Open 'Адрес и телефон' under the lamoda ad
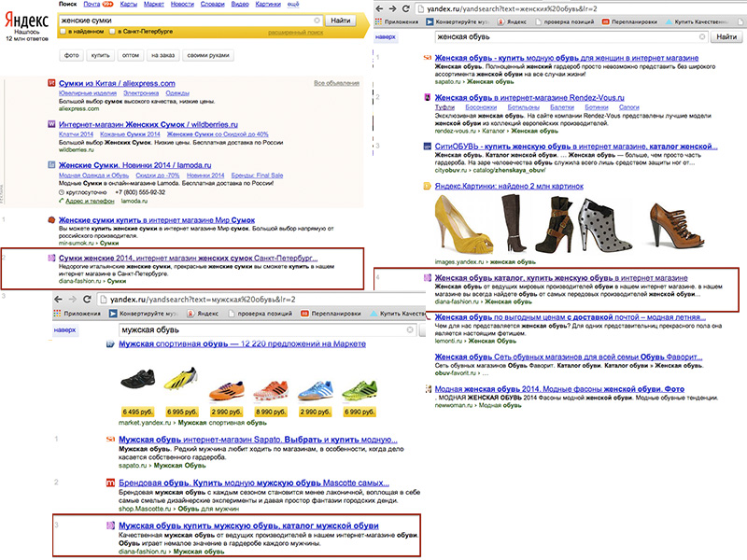The width and height of the screenshot is (747, 560). 90,201
